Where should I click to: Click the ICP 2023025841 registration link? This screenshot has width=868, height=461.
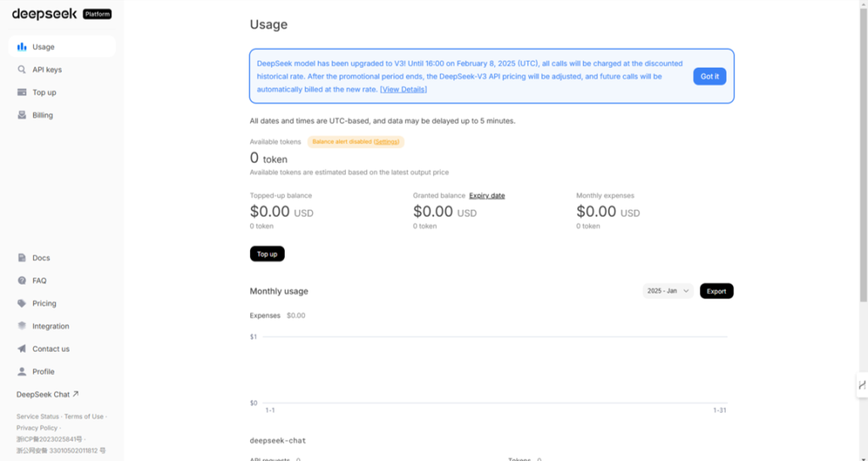(49, 439)
